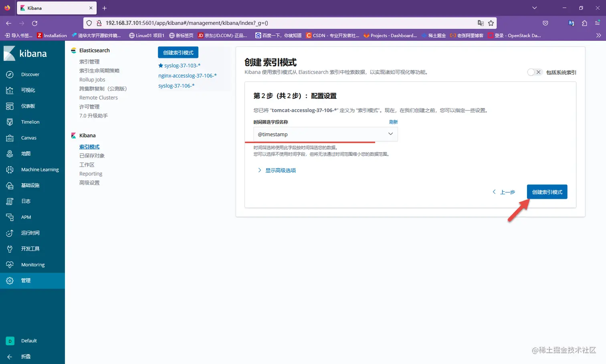606x364 pixels.
Task: Click the 刷新 refresh link
Action: 393,122
